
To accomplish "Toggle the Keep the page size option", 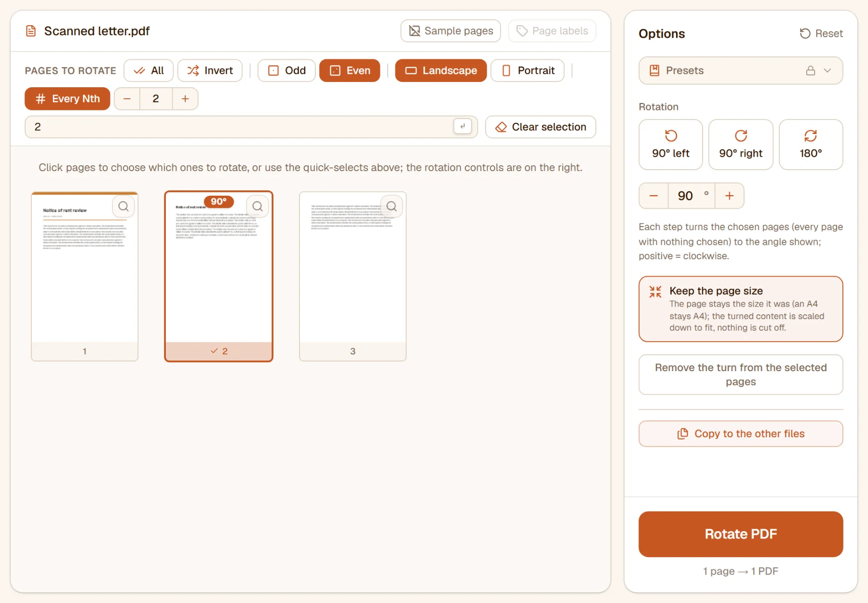I will pos(741,309).
